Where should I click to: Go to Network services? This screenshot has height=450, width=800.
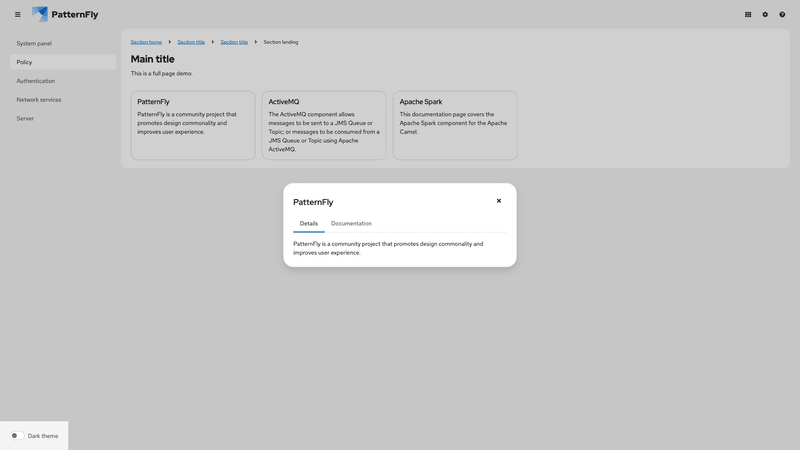point(39,100)
